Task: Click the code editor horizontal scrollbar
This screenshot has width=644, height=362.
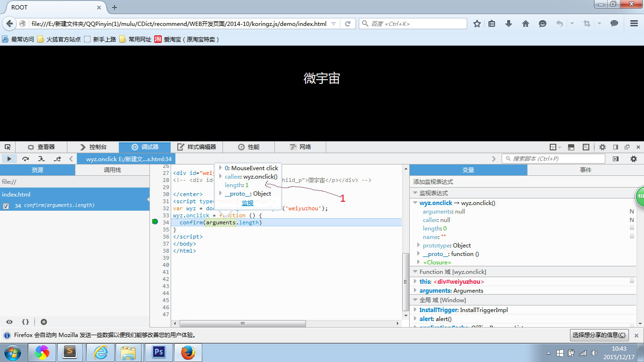Action: tap(243, 323)
